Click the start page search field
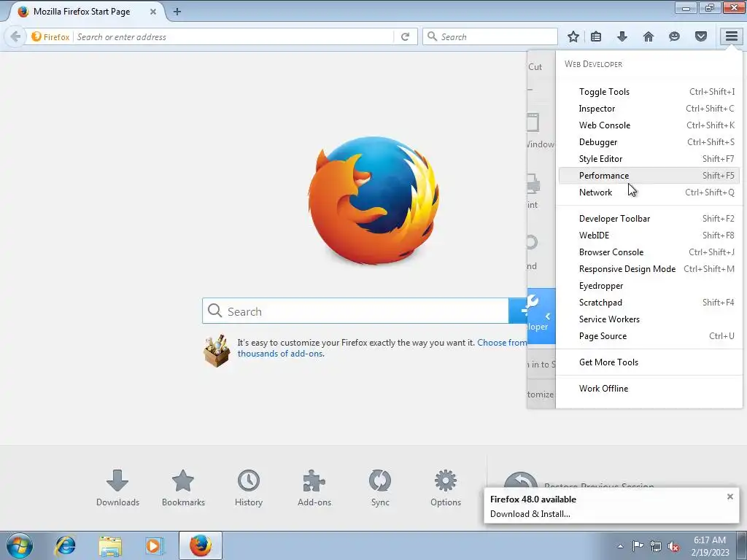Image resolution: width=747 pixels, height=560 pixels. point(355,311)
